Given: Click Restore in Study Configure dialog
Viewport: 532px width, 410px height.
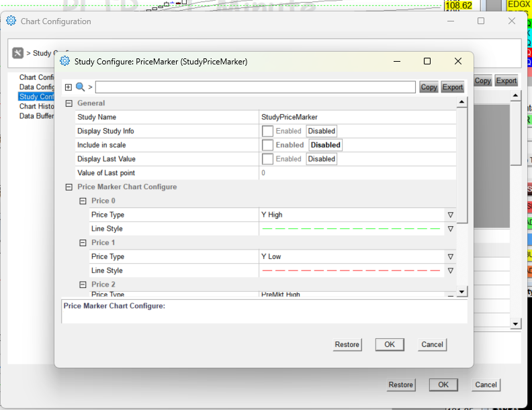Looking at the screenshot, I should coord(347,345).
